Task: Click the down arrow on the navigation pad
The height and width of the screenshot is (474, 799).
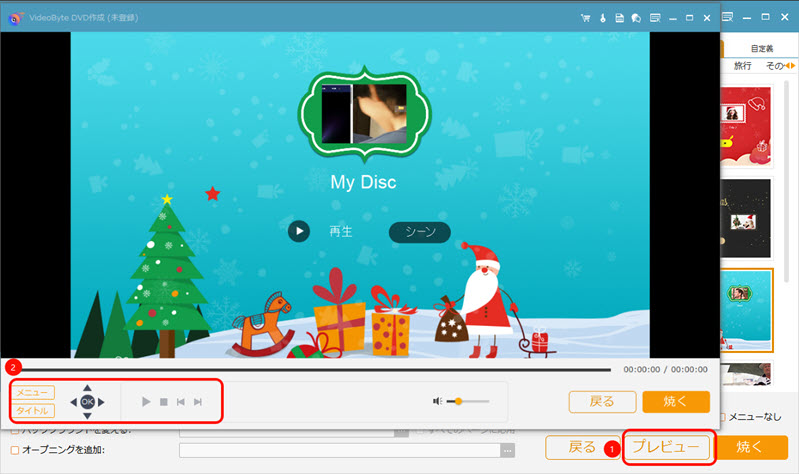Action: coord(87,416)
